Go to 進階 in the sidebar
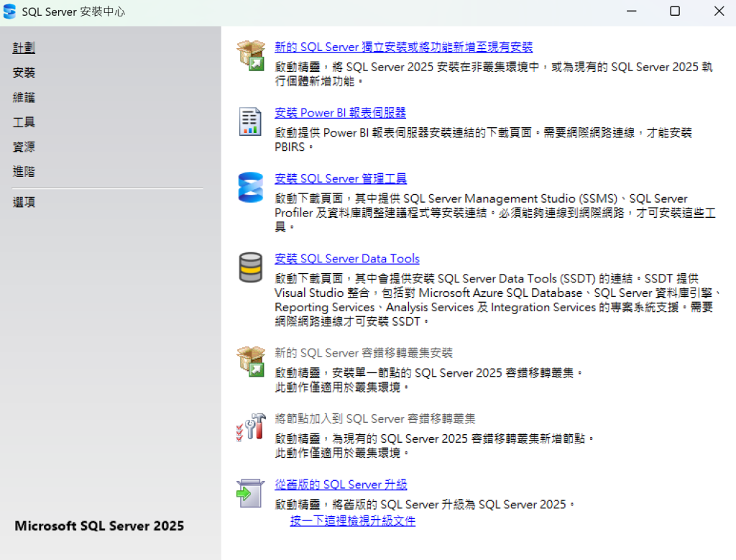736x560 pixels. [x=24, y=172]
